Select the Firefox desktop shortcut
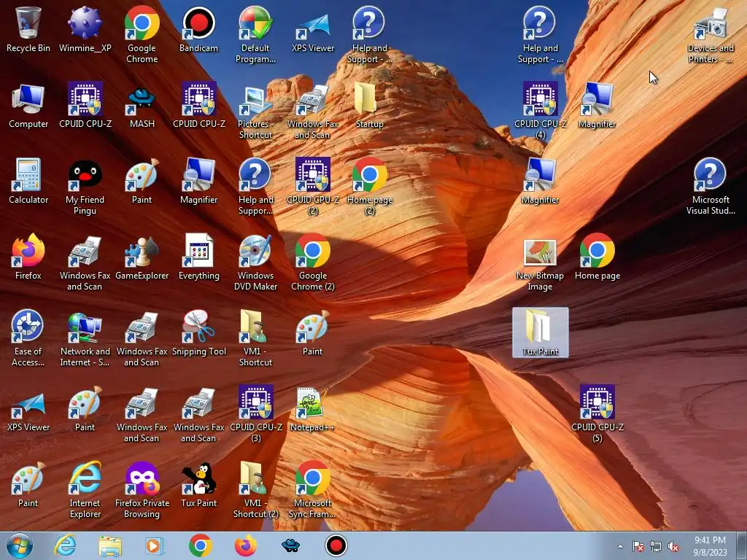Screen dimensions: 747x560 point(28,257)
